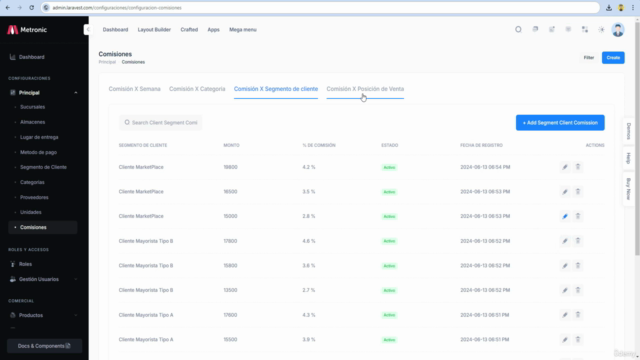Collapse the sidebar with toggle arrow
Screen dimensions: 640x360
click(87, 29)
